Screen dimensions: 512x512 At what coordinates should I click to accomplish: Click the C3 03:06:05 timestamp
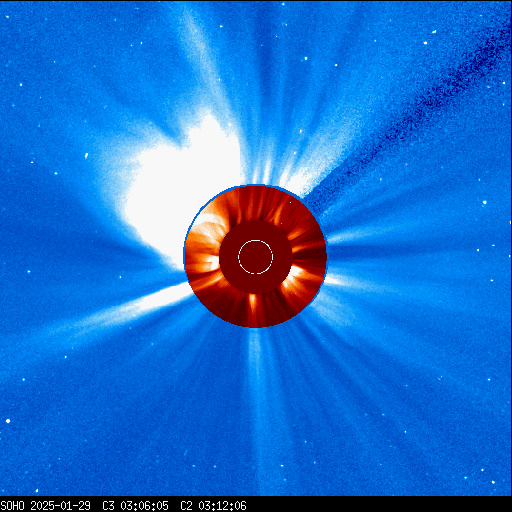click(135, 506)
